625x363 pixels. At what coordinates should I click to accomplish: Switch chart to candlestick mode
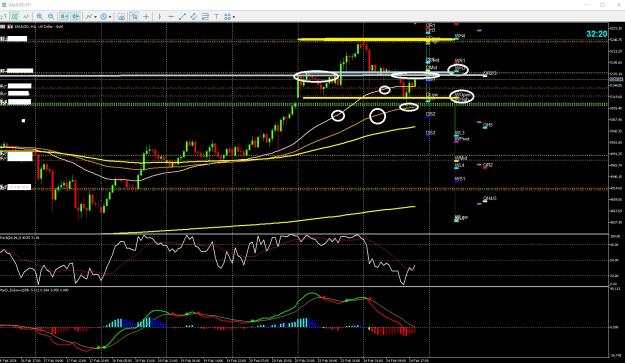[x=15, y=17]
